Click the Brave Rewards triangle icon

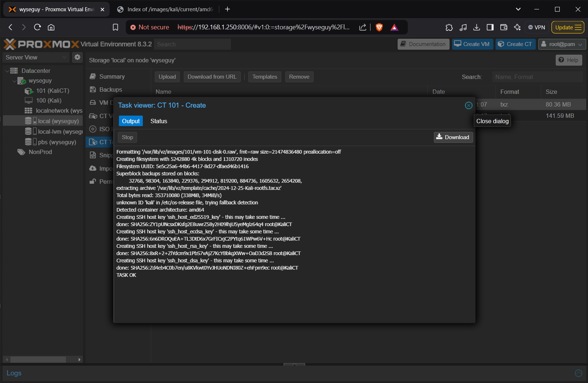point(394,27)
